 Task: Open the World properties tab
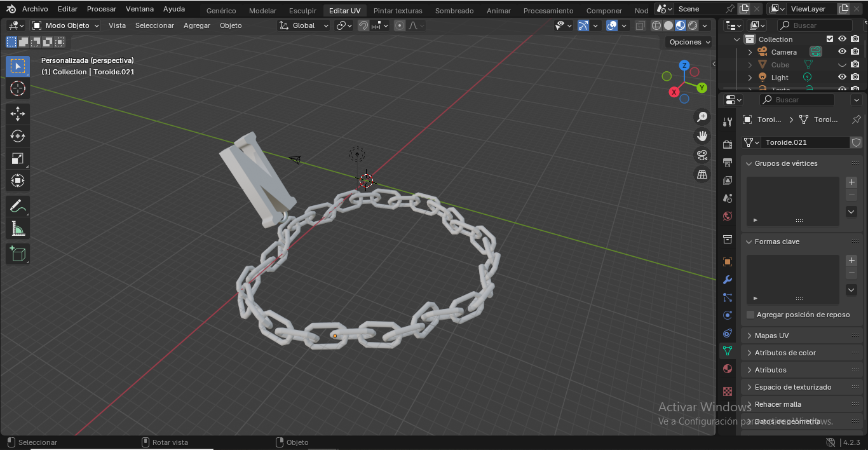pyautogui.click(x=728, y=216)
